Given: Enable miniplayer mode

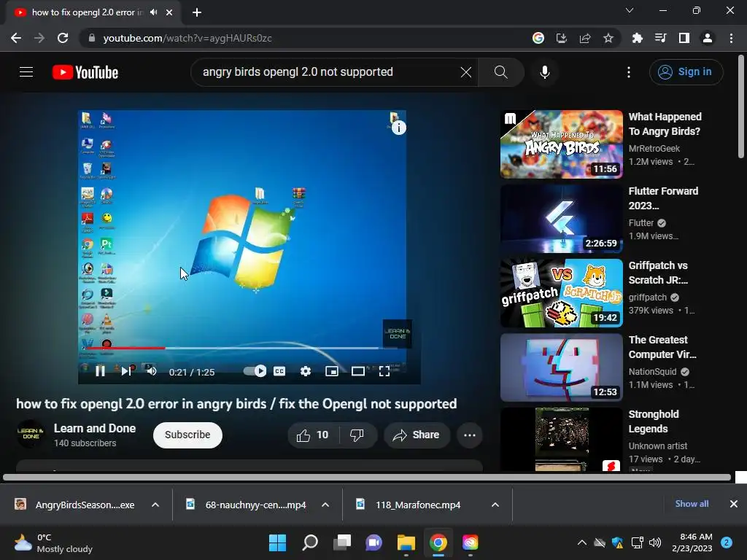Looking at the screenshot, I should tap(332, 371).
